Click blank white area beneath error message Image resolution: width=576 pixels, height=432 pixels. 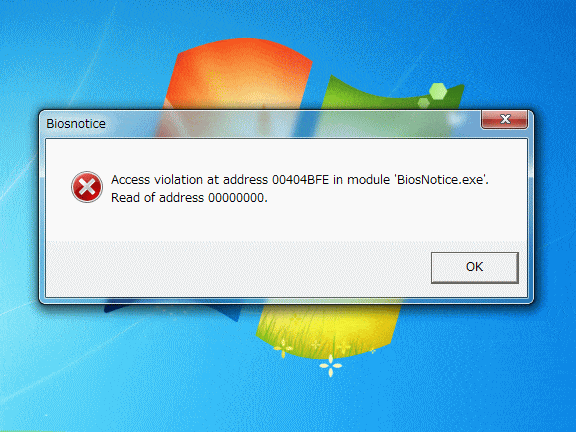[x=287, y=222]
